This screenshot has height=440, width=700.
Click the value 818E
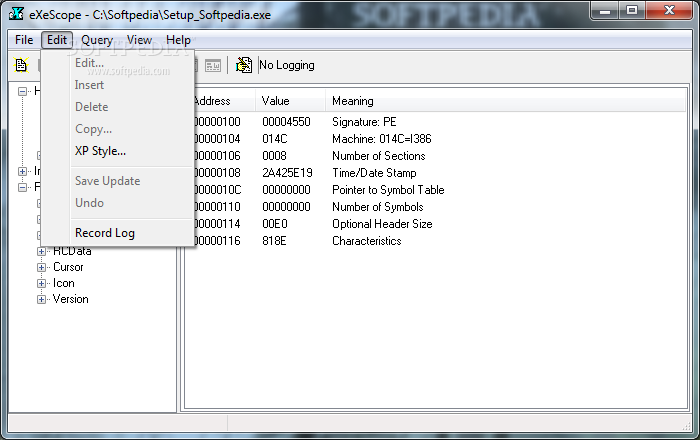[274, 241]
